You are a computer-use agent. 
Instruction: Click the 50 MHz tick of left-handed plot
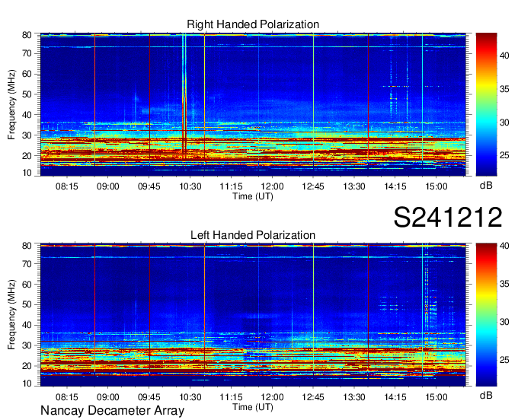(27, 305)
